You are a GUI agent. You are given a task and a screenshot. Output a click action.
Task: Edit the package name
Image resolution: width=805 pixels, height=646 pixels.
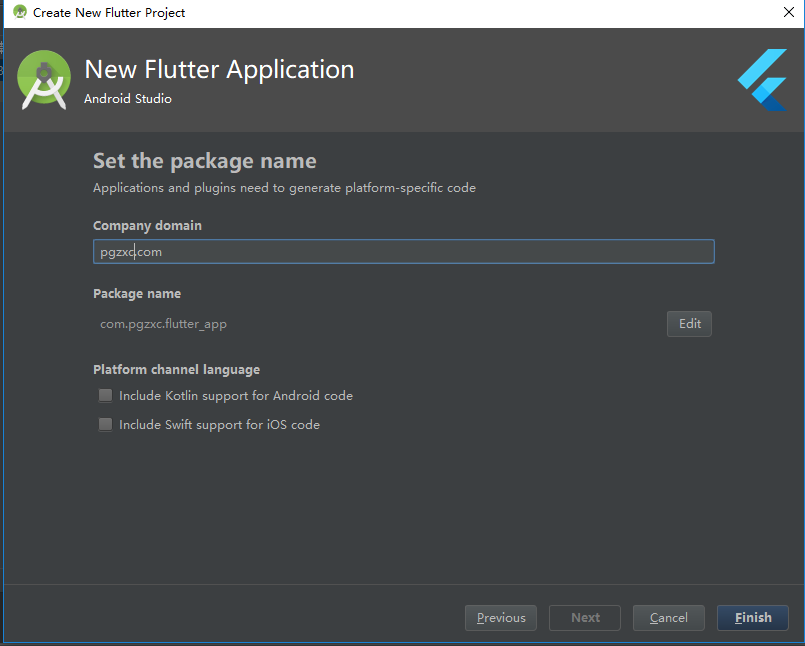point(689,324)
